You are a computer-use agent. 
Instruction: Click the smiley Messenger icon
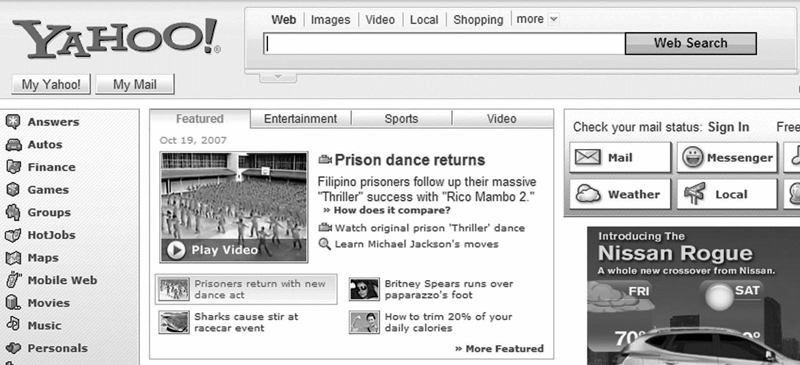tap(694, 158)
